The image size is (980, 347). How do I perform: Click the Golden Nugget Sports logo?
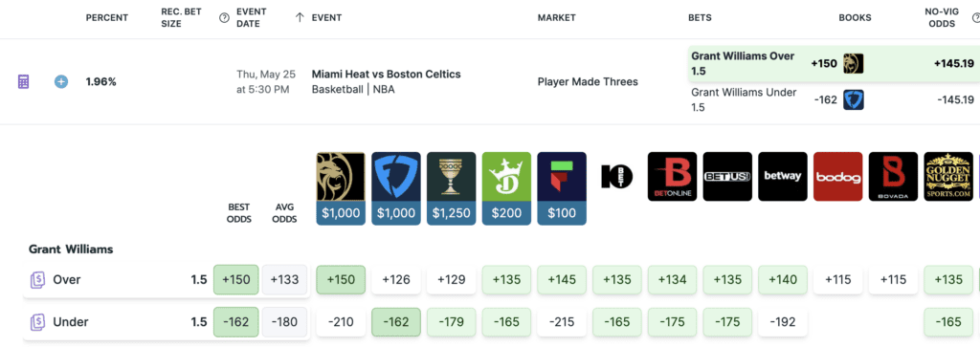948,177
